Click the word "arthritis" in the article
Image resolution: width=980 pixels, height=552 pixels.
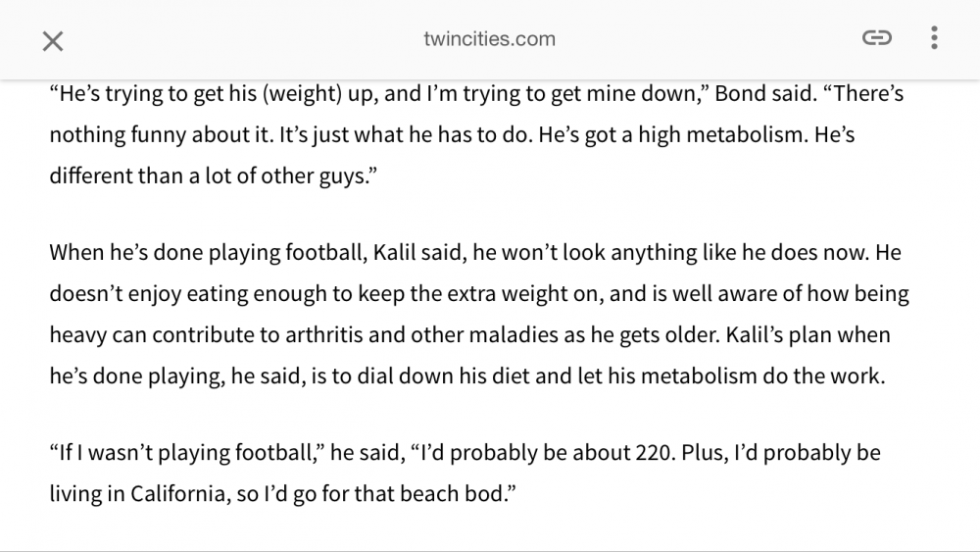323,335
